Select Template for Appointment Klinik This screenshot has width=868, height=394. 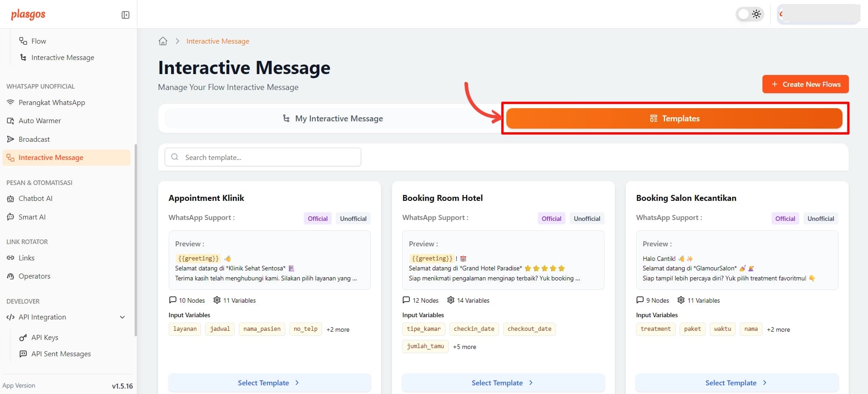[x=270, y=383]
